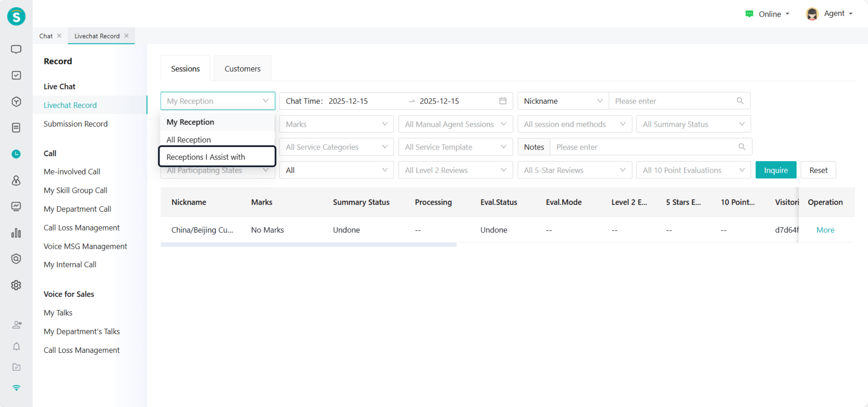This screenshot has width=868, height=407.
Task: Open All 5-Star Reviews dropdown
Action: [574, 170]
